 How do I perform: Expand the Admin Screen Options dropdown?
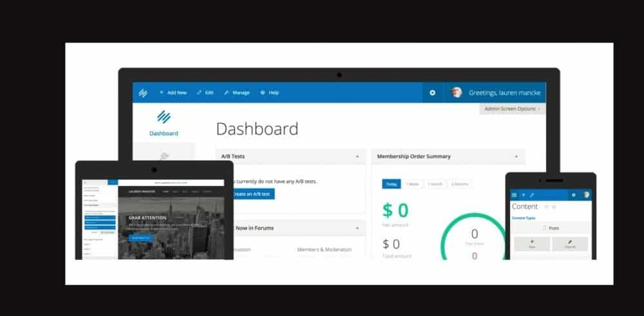click(x=513, y=109)
